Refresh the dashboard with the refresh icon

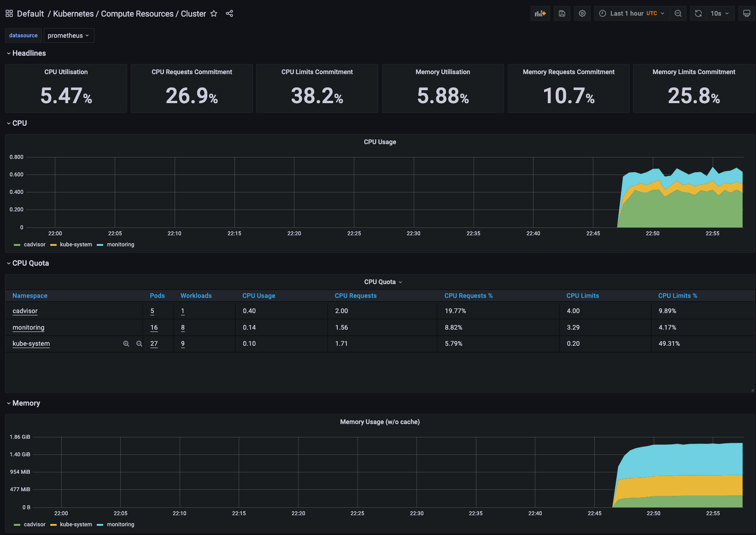tap(697, 13)
